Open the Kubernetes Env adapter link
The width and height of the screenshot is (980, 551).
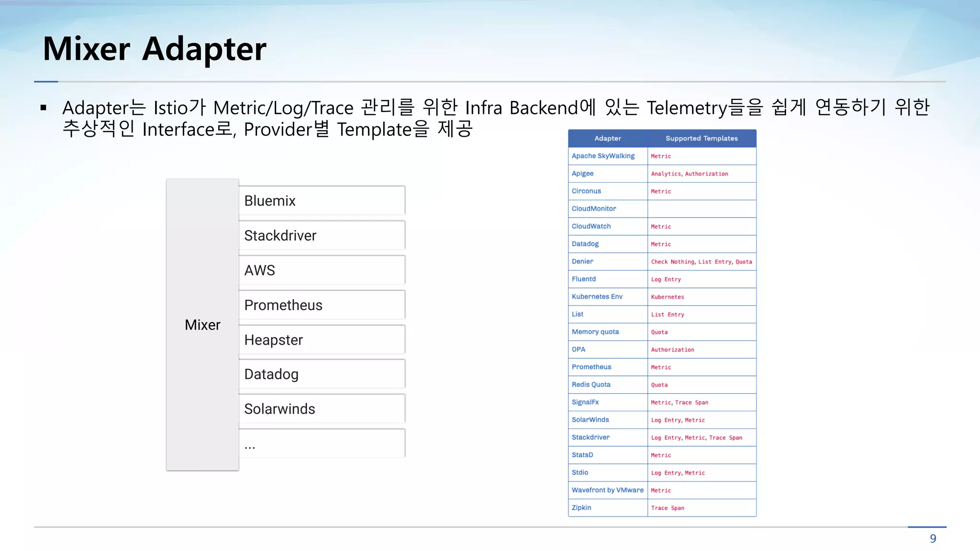597,297
